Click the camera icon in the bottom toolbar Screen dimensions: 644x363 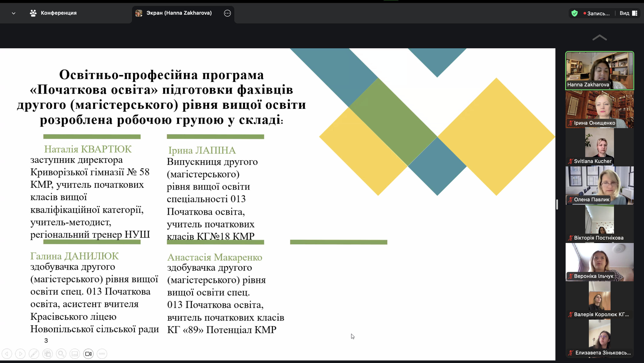(x=88, y=353)
